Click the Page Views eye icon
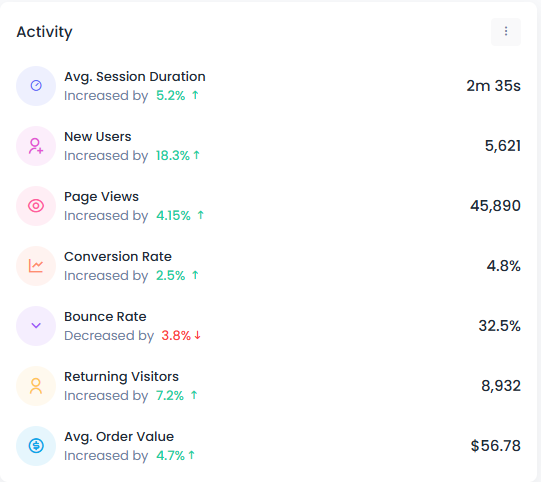Image resolution: width=541 pixels, height=482 pixels. pos(36,206)
